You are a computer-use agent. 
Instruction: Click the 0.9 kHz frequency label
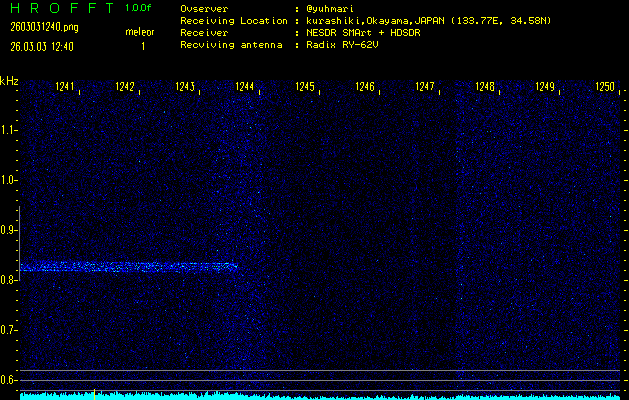[7, 230]
